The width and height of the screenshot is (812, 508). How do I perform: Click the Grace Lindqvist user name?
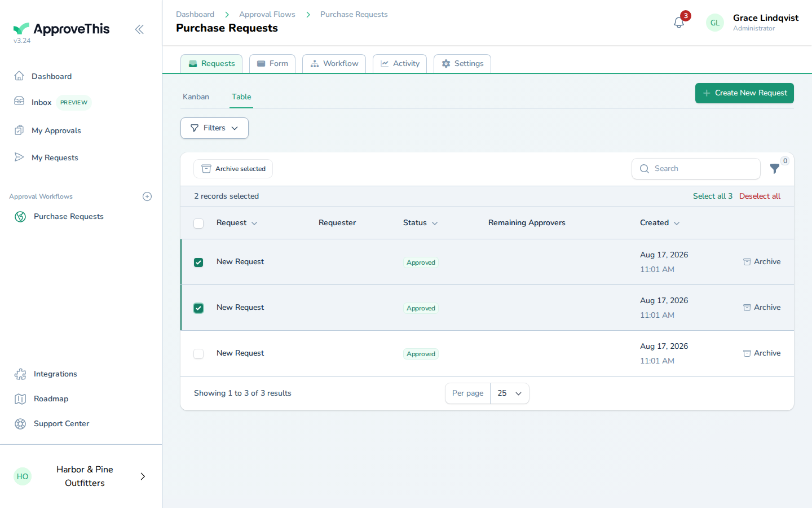pos(766,18)
